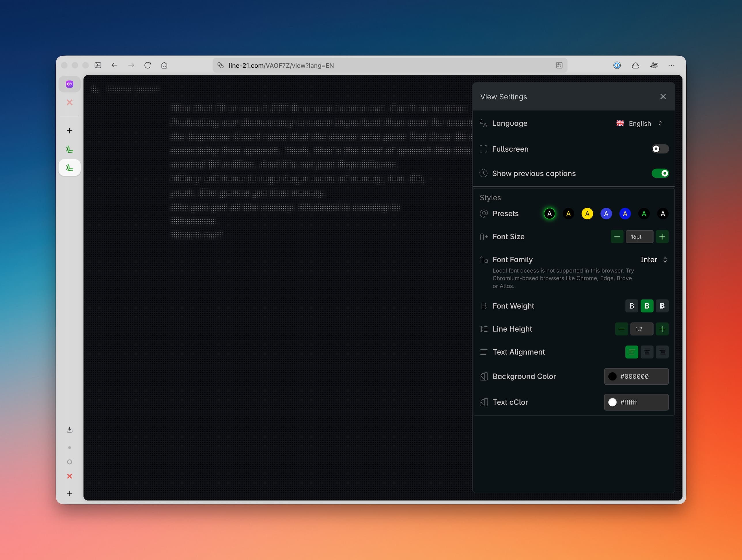The width and height of the screenshot is (742, 560).
Task: Close the View Settings panel
Action: point(663,96)
